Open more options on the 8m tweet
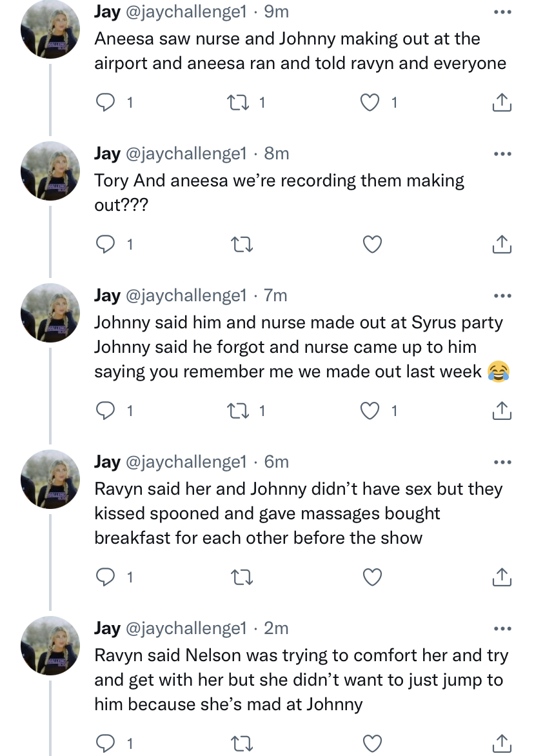This screenshot has height=756, width=534. tap(502, 154)
